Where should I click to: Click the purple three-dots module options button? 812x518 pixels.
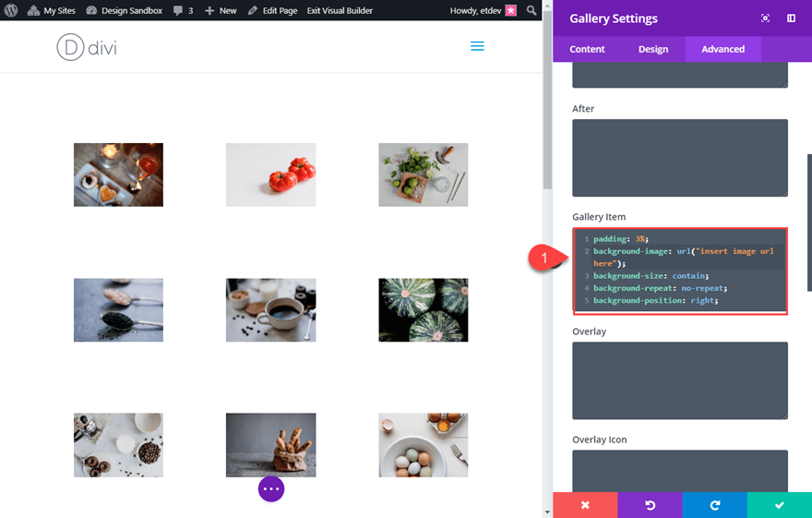271,489
